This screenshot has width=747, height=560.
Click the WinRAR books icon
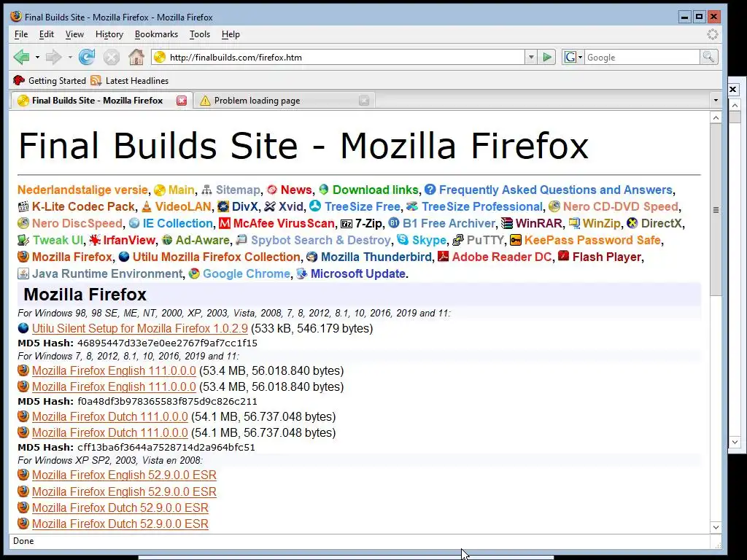tap(507, 223)
